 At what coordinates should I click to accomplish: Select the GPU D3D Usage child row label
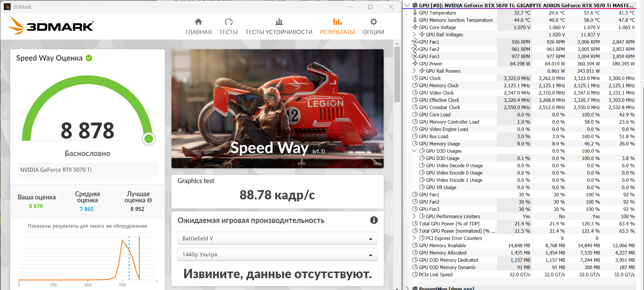pyautogui.click(x=443, y=158)
